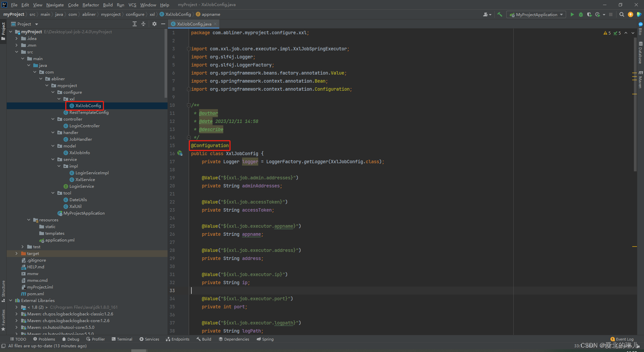Collapse the controller package
Image resolution: width=644 pixels, height=352 pixels.
[53, 119]
